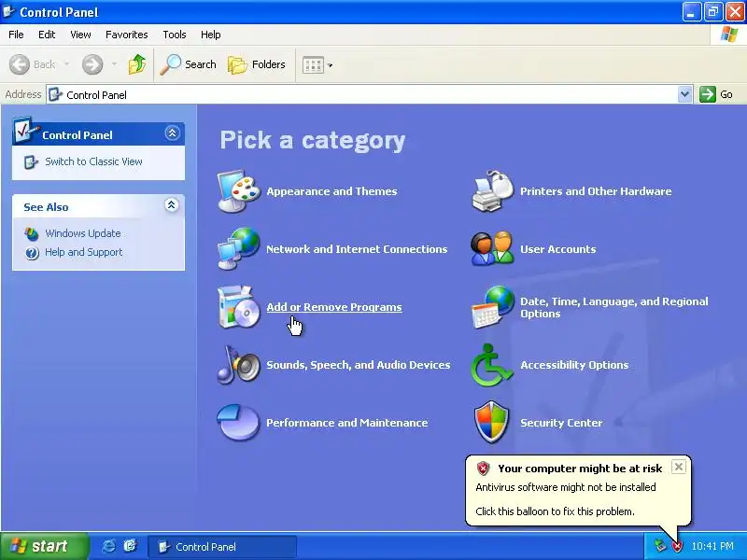The height and width of the screenshot is (560, 747).
Task: Click the Show Desktop quick launch icon
Action: 130,546
